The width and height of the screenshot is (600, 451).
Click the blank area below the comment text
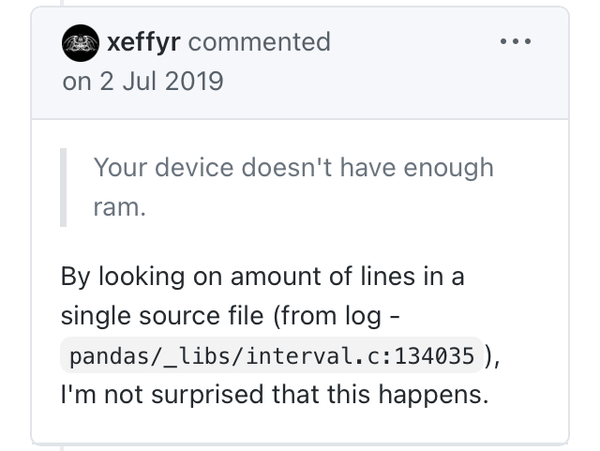click(x=300, y=427)
